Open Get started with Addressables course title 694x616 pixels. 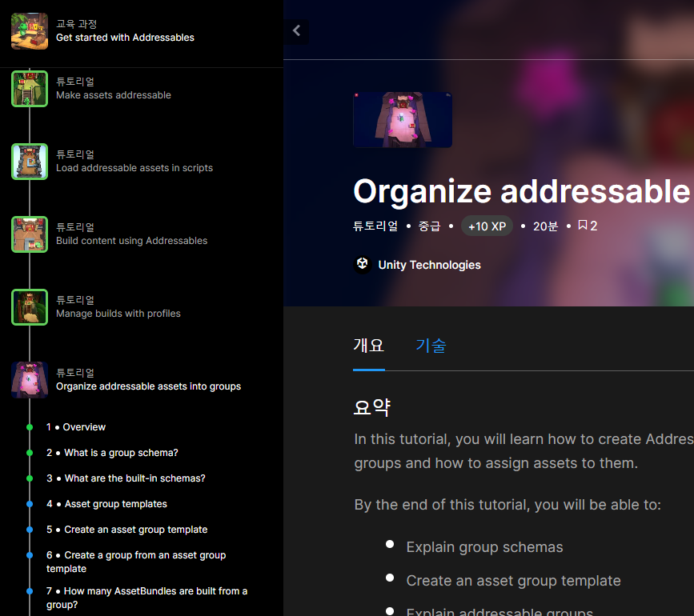click(x=125, y=38)
